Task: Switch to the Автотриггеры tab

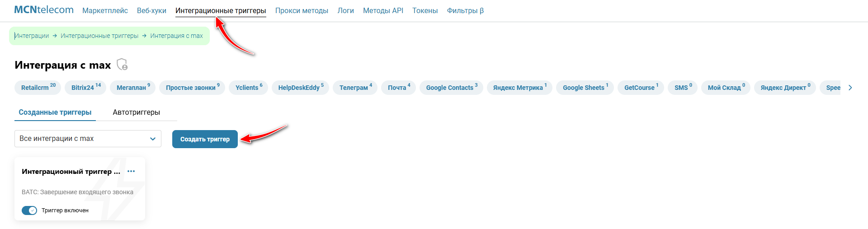Action: (136, 112)
